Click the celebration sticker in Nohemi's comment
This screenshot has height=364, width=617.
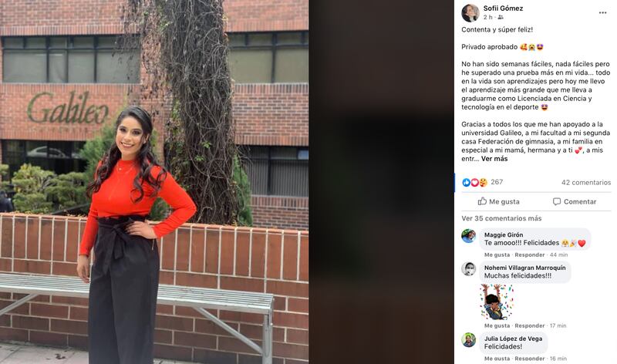click(497, 302)
